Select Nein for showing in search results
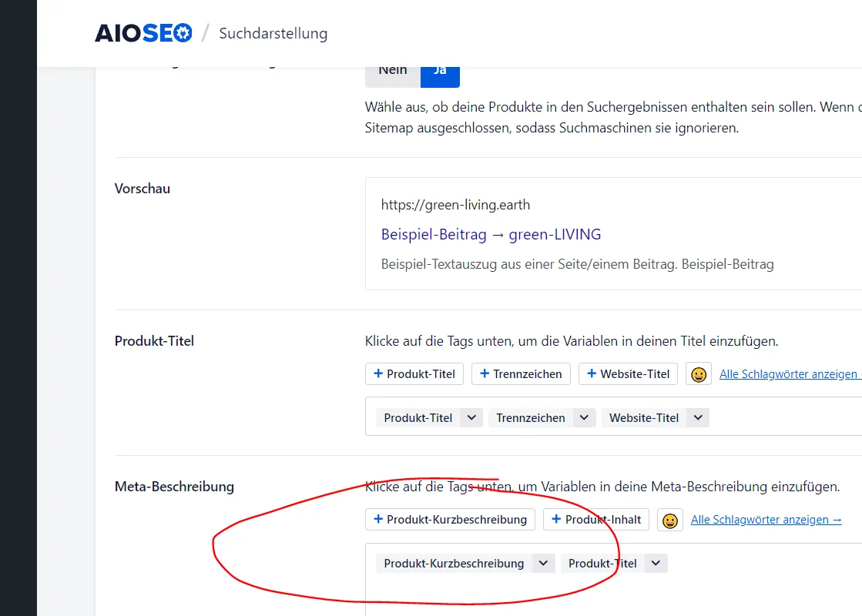This screenshot has height=616, width=862. (x=393, y=74)
